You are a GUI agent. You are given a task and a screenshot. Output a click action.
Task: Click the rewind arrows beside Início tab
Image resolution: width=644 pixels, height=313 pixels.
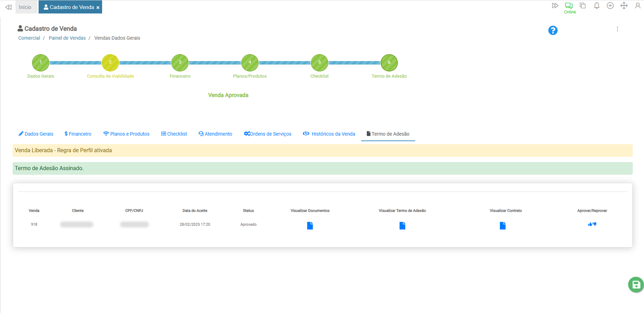8,7
